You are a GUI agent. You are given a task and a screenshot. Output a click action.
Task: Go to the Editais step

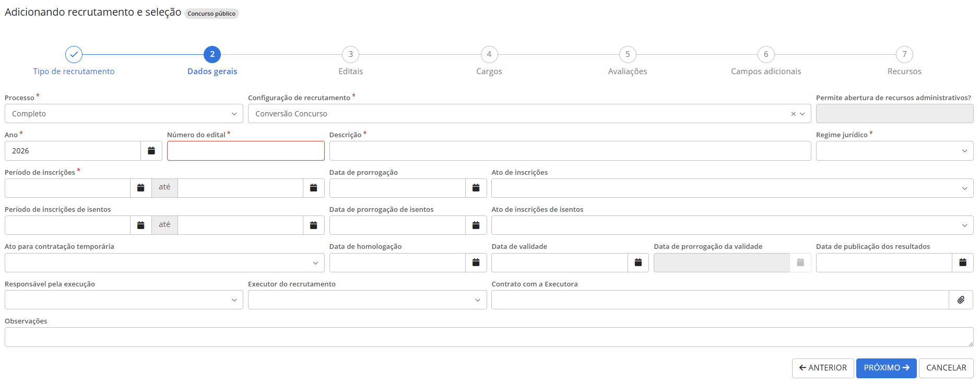(351, 55)
